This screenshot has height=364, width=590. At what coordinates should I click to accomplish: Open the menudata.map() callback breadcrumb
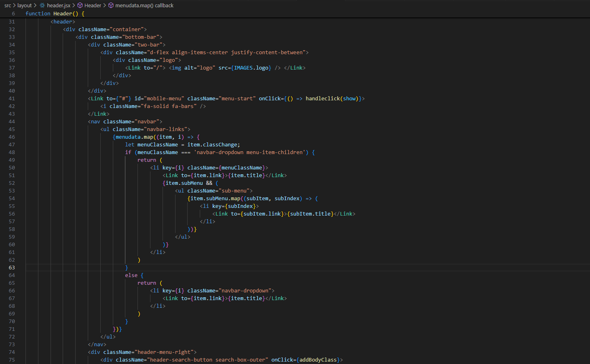[x=144, y=5]
